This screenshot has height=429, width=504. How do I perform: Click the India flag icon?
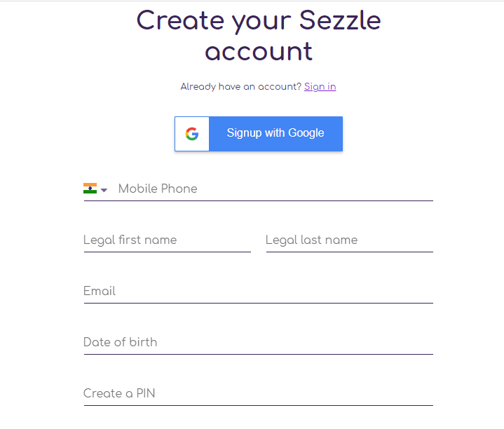90,189
